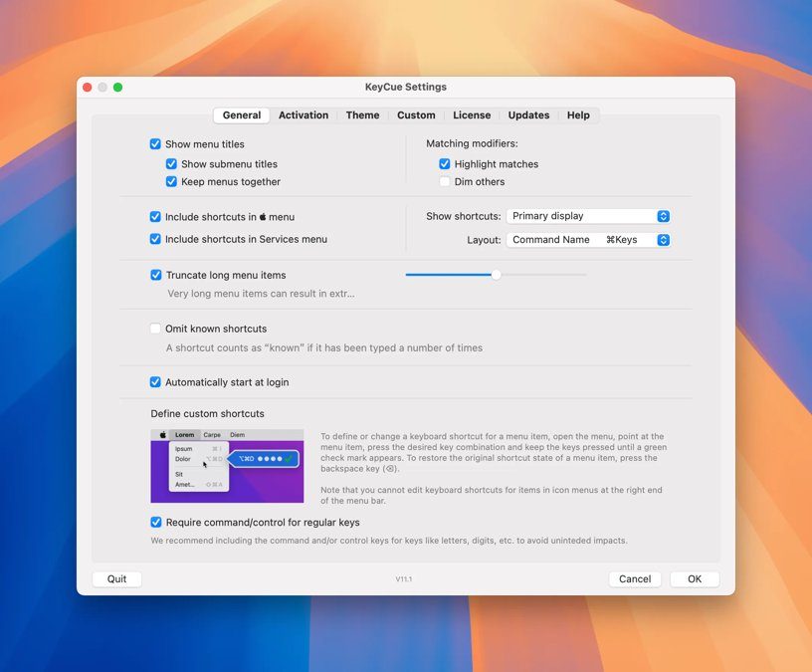Click the 'To define or change a keyboard shortcut' paragraph
This screenshot has height=672, width=812.
point(494,452)
